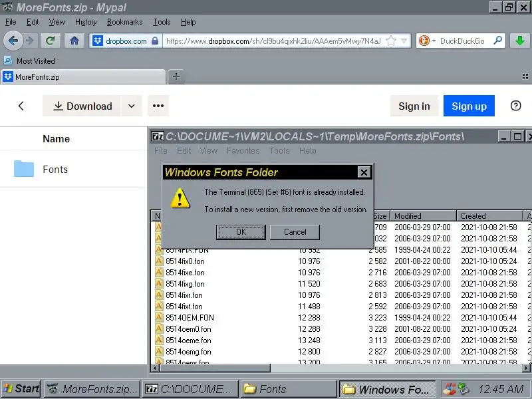532x399 pixels.
Task: Click OK in Windows Fonts Folder dialog
Action: [x=241, y=232]
